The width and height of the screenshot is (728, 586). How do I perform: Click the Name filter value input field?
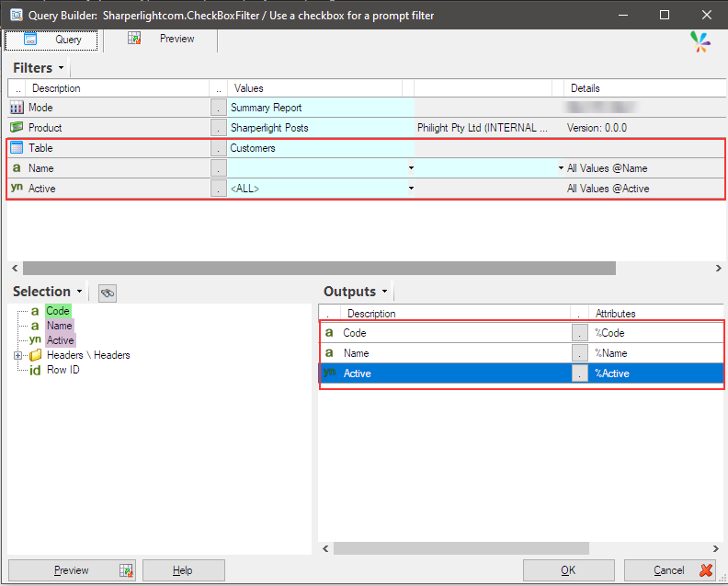click(x=317, y=168)
